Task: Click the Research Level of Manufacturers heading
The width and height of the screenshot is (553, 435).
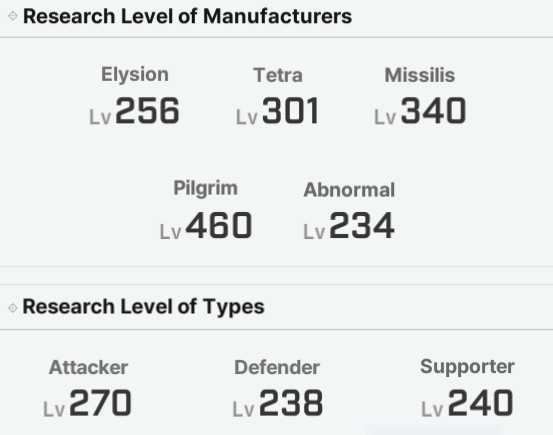Action: (187, 16)
